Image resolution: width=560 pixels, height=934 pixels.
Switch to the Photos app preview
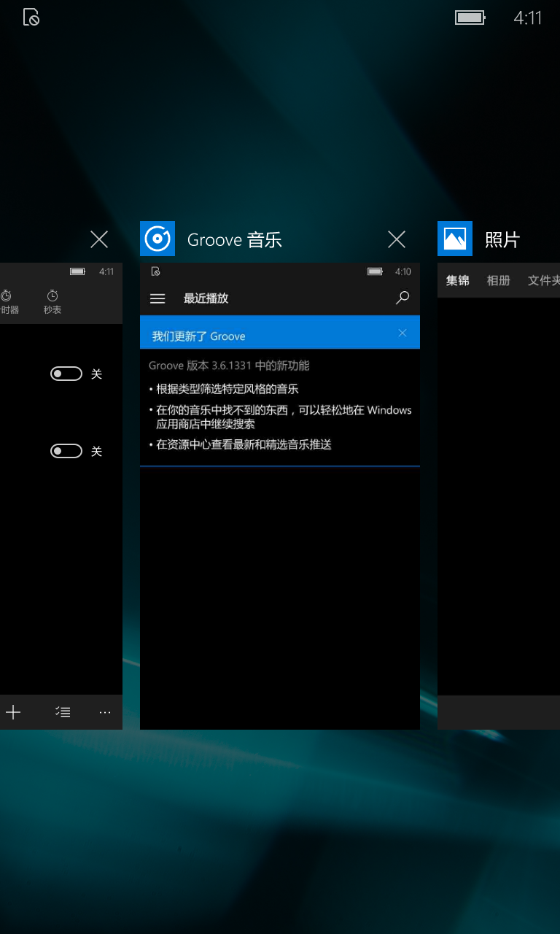pyautogui.click(x=499, y=496)
